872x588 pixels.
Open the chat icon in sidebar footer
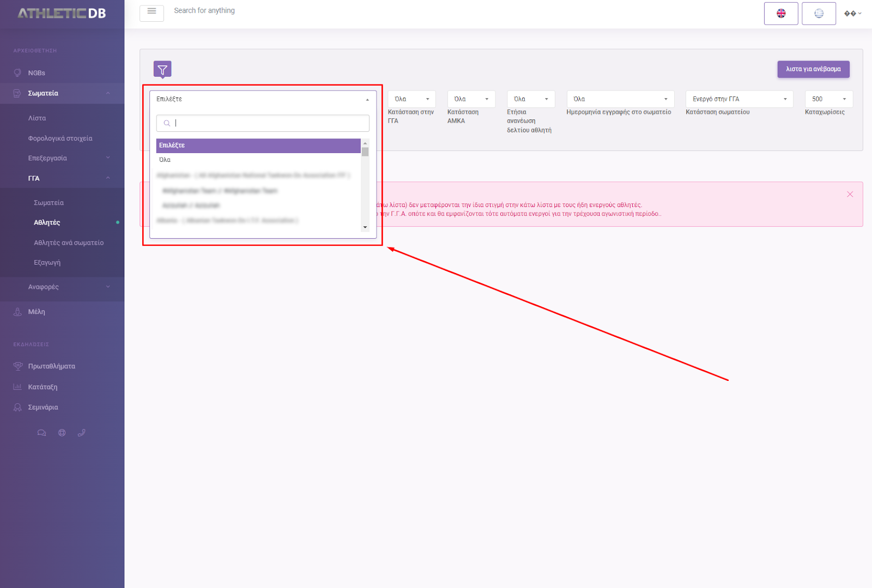(x=41, y=433)
